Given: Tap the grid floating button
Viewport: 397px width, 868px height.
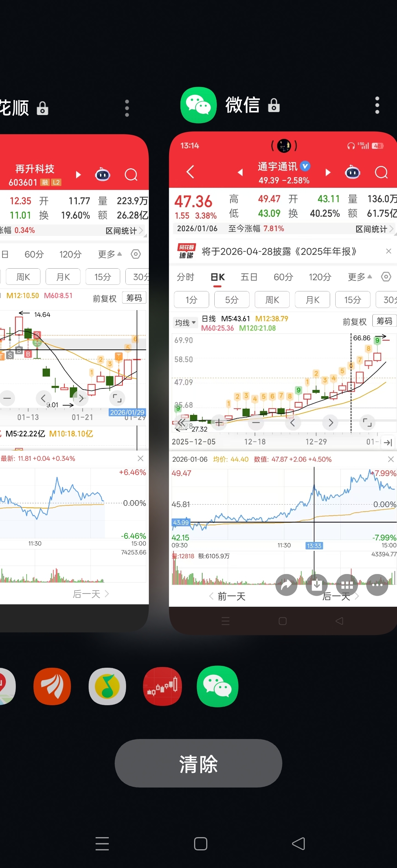Looking at the screenshot, I should tap(347, 585).
